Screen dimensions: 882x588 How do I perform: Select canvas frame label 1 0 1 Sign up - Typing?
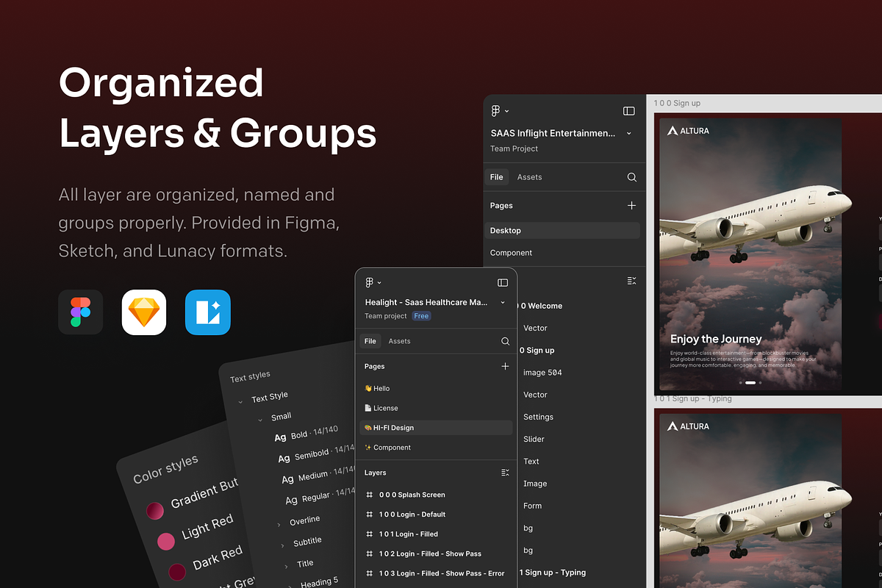[693, 398]
